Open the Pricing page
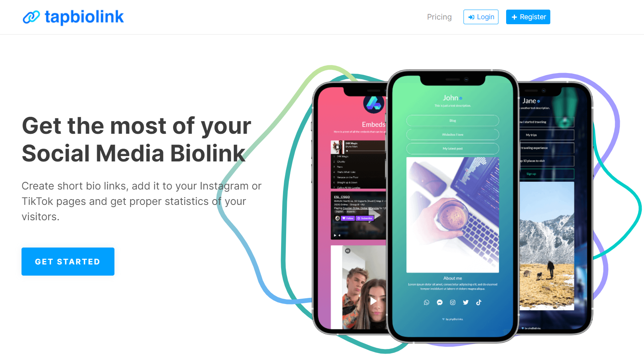This screenshot has width=644, height=359. pos(439,17)
